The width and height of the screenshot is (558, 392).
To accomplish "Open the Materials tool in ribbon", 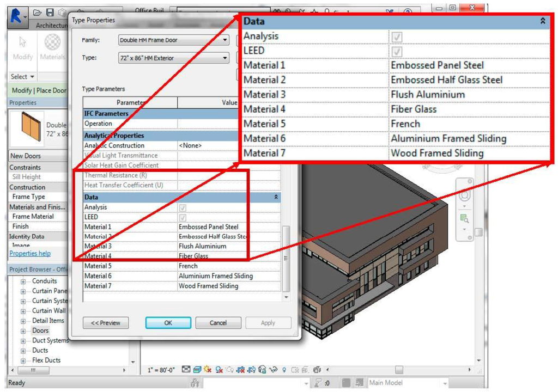I will pos(52,47).
